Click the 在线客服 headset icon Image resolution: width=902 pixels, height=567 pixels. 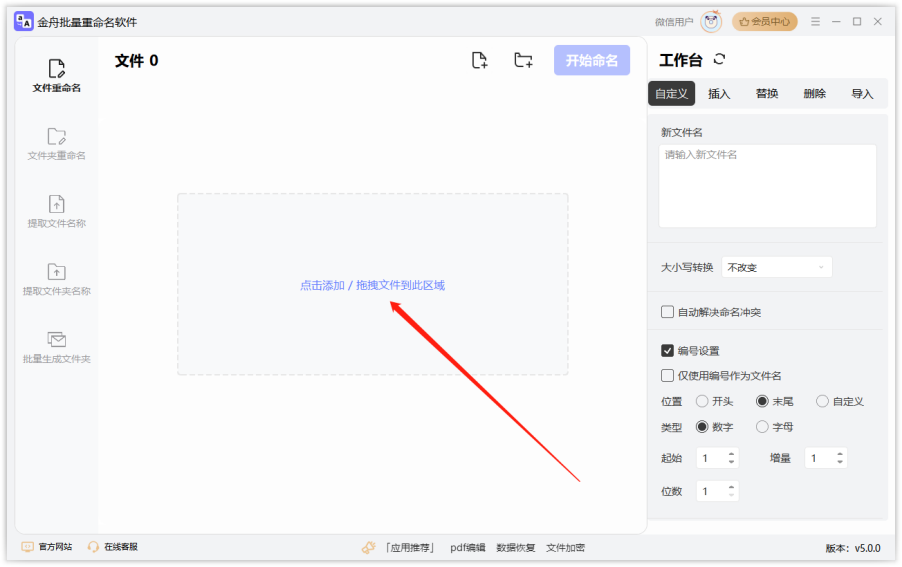[93, 547]
